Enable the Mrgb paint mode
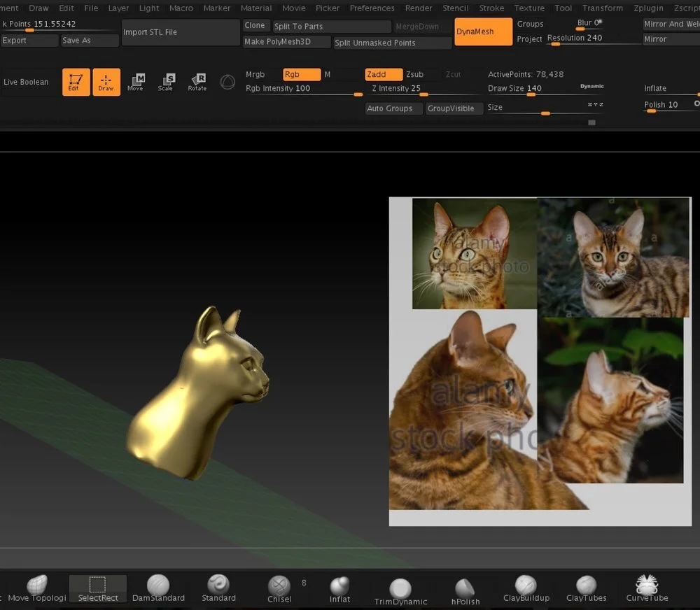Viewport: 700px width, 610px height. tap(256, 74)
